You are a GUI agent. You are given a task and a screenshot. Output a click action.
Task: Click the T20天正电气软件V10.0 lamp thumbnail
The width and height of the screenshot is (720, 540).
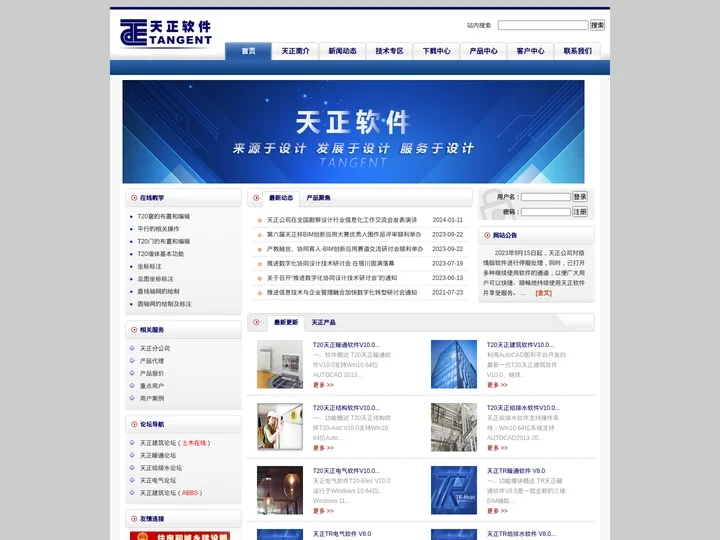coord(280,490)
